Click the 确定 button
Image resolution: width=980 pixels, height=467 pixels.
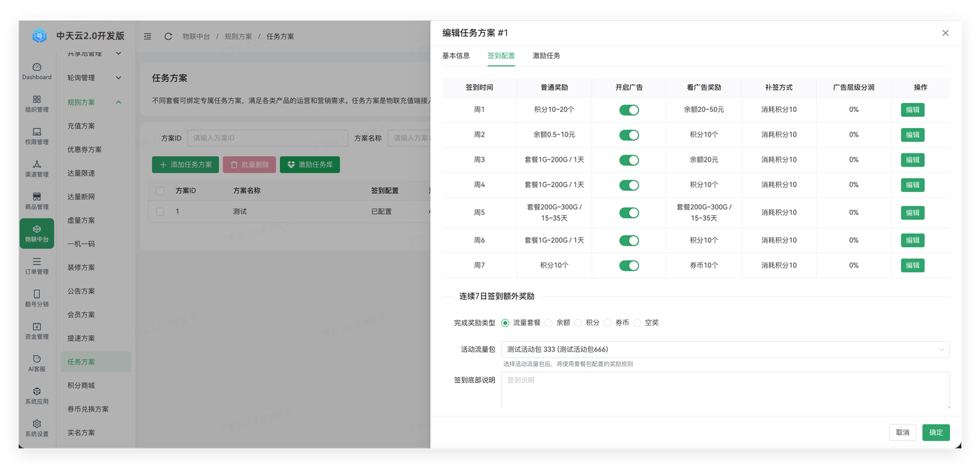pos(936,433)
